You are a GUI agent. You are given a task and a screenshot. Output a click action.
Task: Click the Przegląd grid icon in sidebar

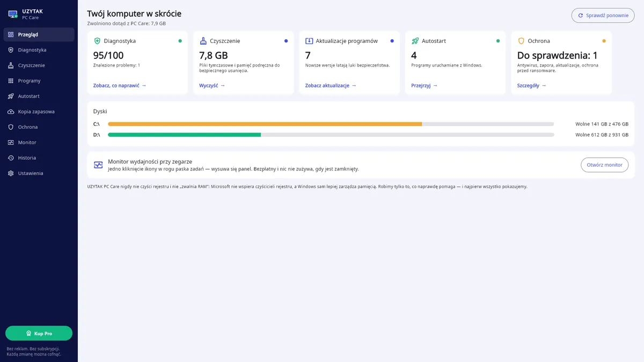click(11, 34)
